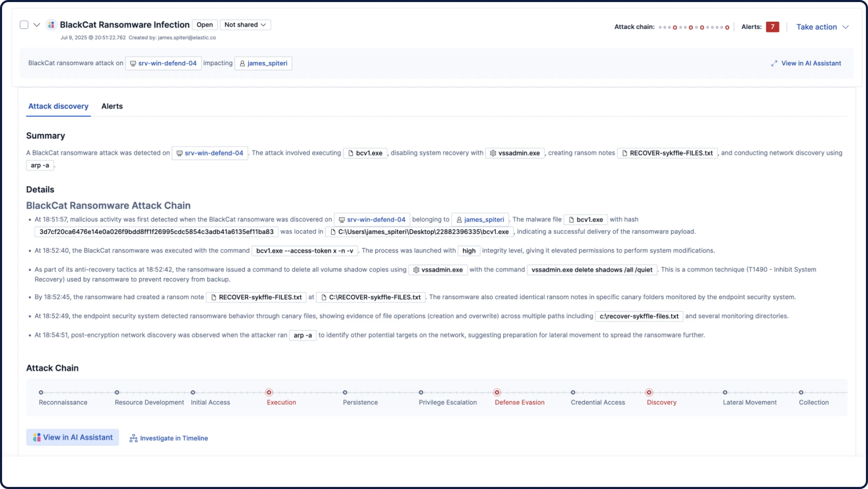Click the red Alerts count badge 7
The height and width of the screenshot is (489, 868).
pyautogui.click(x=772, y=27)
